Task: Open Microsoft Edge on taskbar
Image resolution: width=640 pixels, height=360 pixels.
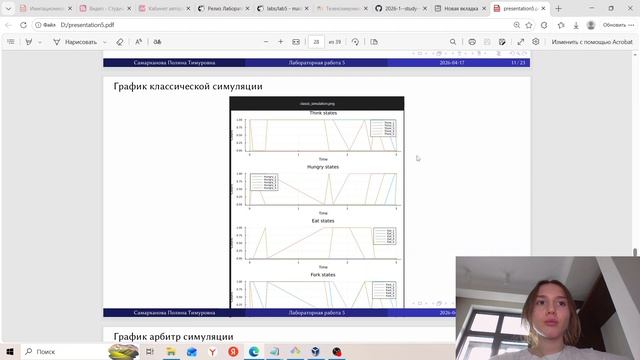Action: [x=254, y=351]
